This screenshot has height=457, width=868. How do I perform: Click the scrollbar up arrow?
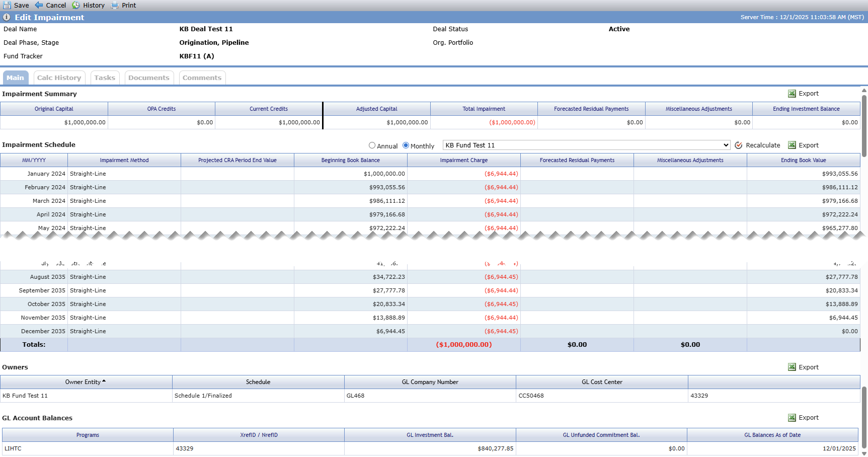864,91
